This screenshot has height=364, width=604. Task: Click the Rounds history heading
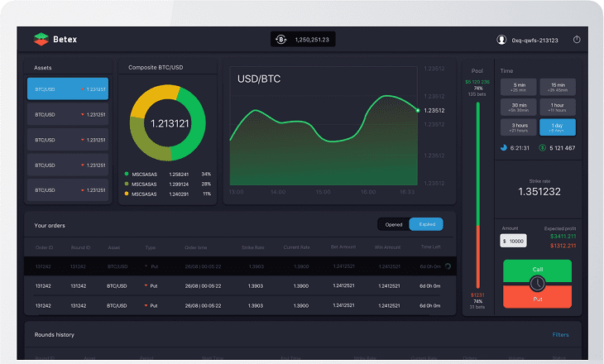pos(55,335)
